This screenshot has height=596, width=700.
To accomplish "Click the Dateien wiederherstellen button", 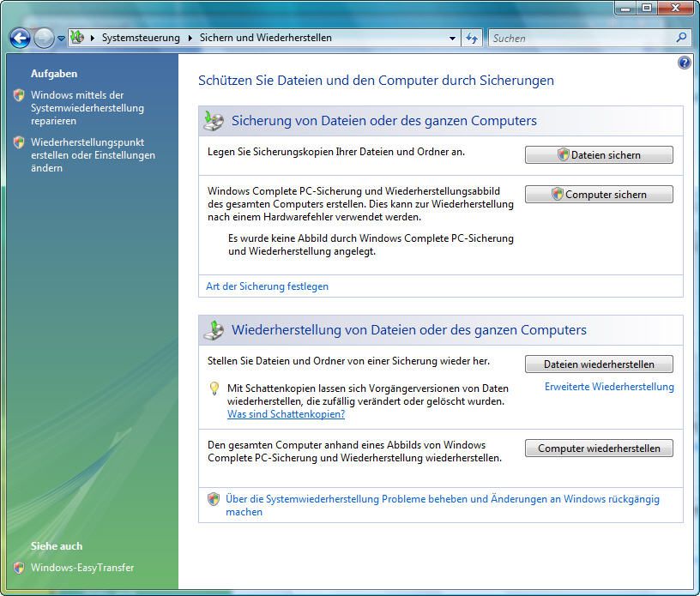I will coord(599,364).
